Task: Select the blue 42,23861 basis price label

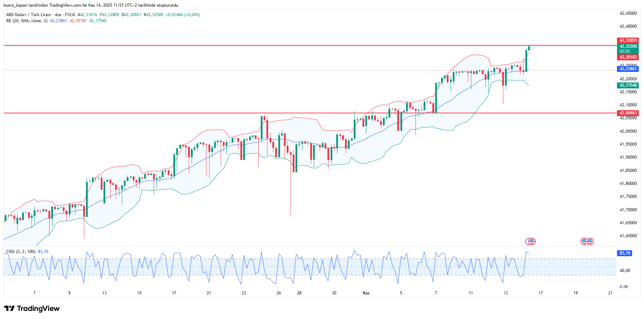Action: 628,69
